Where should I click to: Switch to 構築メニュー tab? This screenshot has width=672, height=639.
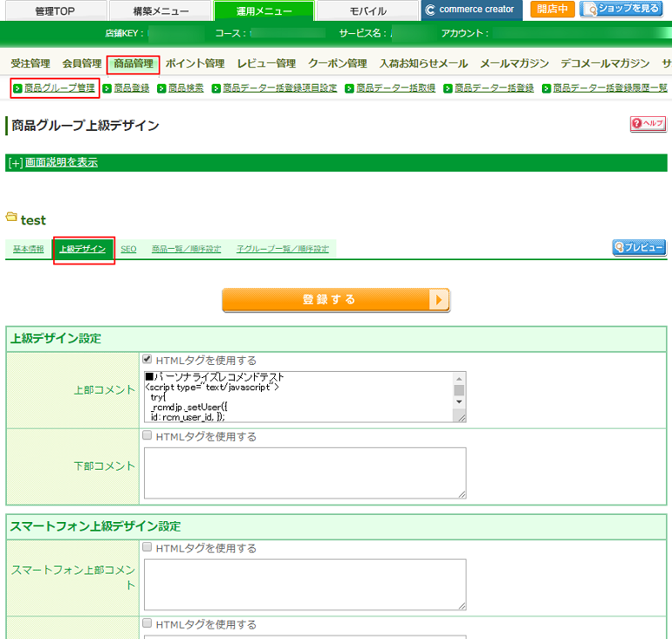pos(161,10)
